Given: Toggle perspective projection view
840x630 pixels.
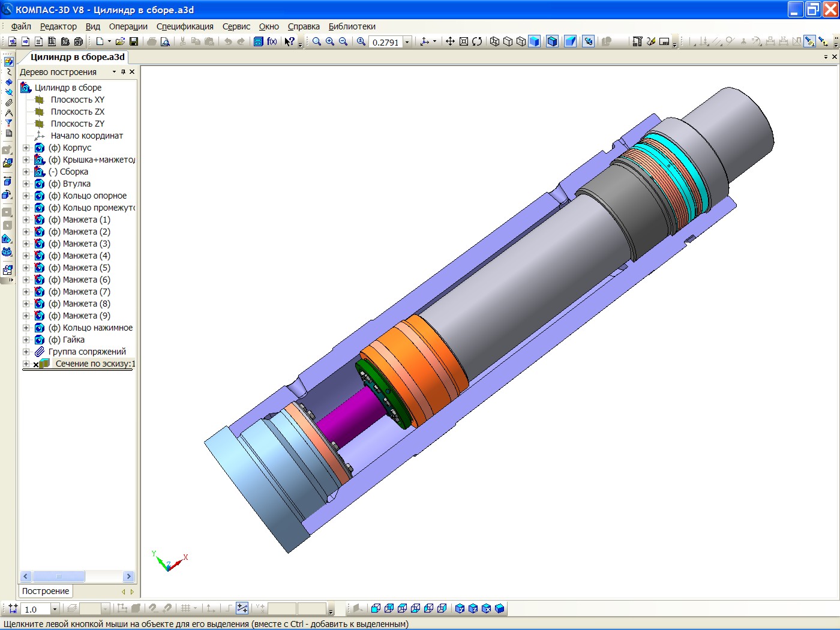Looking at the screenshot, I should point(570,41).
